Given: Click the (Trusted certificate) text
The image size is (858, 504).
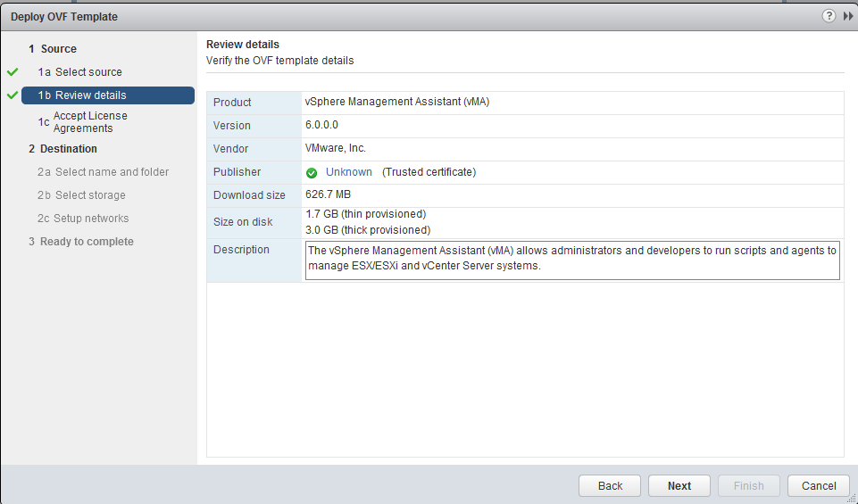Looking at the screenshot, I should 429,172.
